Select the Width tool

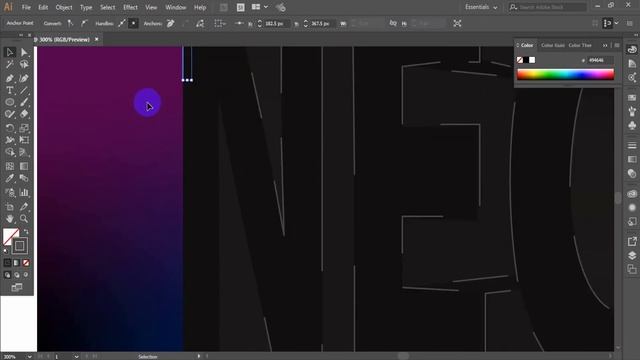point(10,140)
